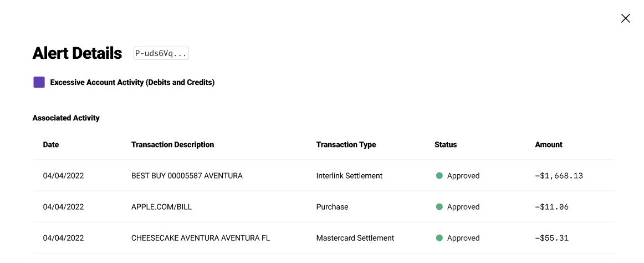Click the -$11.06 amount
This screenshot has width=644, height=263.
click(x=551, y=207)
